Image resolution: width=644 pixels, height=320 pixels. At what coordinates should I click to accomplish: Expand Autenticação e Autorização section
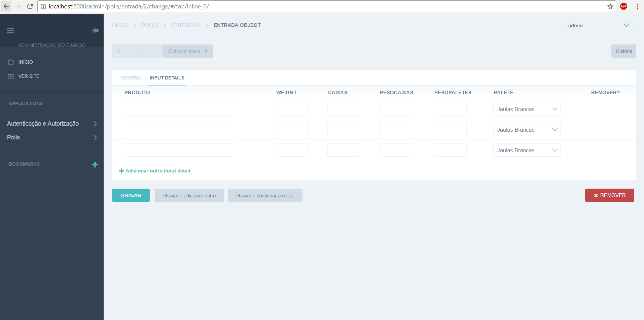point(52,124)
